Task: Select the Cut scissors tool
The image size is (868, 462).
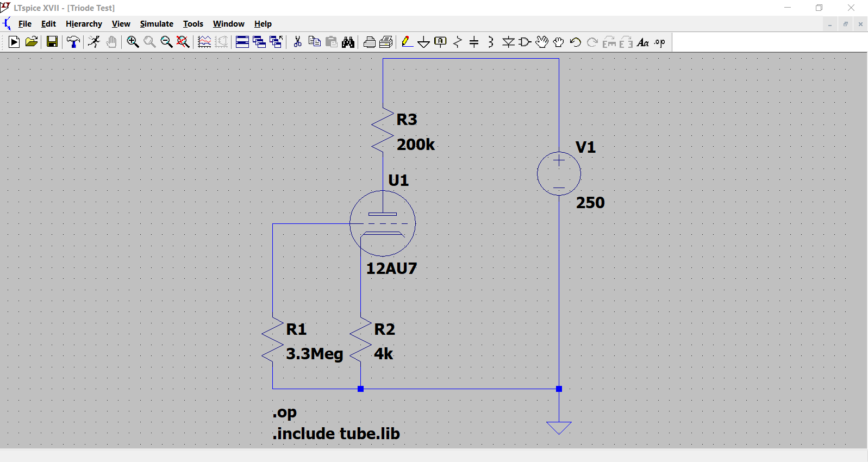Action: tap(297, 42)
